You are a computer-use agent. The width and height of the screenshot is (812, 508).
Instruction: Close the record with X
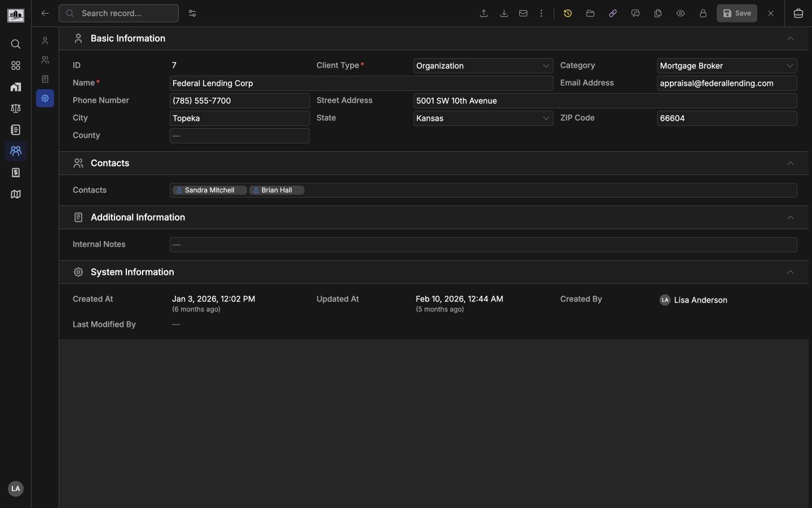coord(771,14)
